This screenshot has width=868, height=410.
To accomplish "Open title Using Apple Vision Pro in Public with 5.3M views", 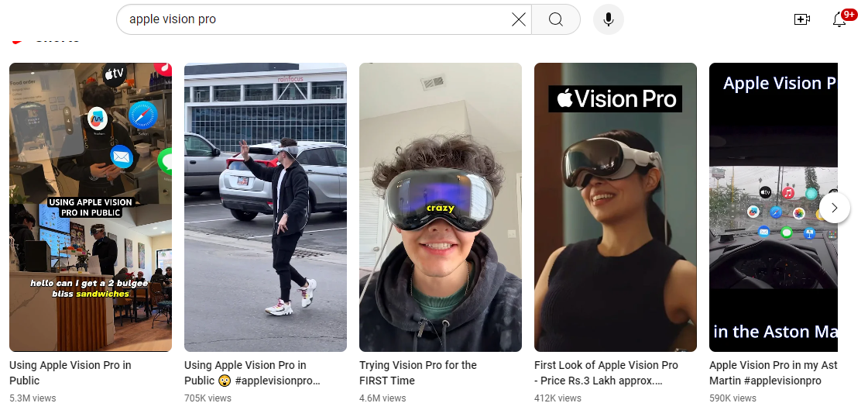I will point(70,373).
